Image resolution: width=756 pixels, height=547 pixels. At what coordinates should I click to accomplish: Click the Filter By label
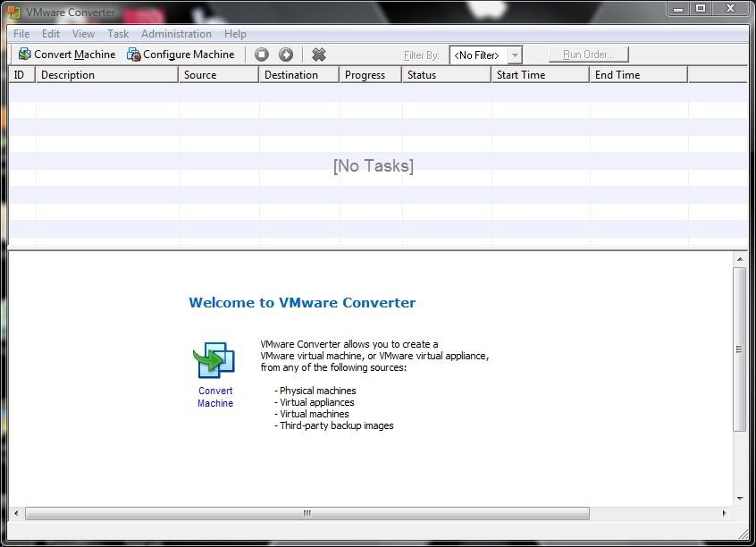[422, 55]
